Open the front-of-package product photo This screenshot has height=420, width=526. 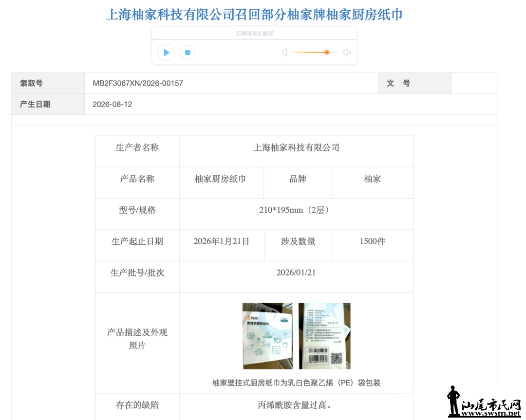pos(268,336)
